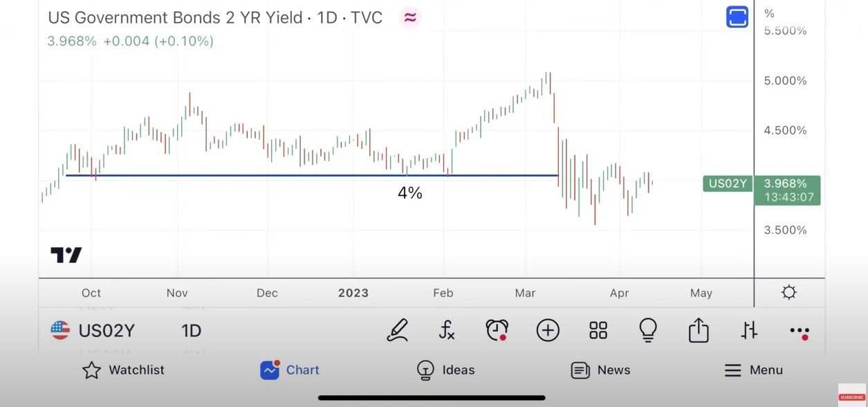This screenshot has width=868, height=407.
Task: Click the US02Y price label tag
Action: [728, 183]
